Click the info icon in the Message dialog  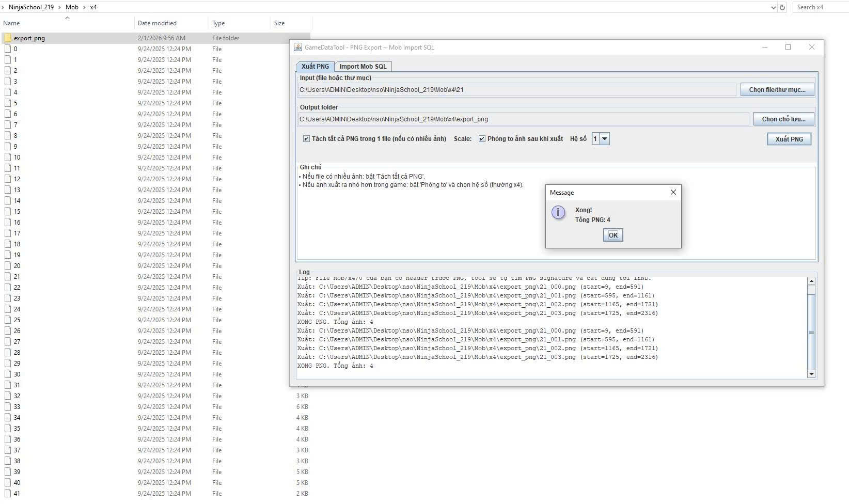point(558,212)
